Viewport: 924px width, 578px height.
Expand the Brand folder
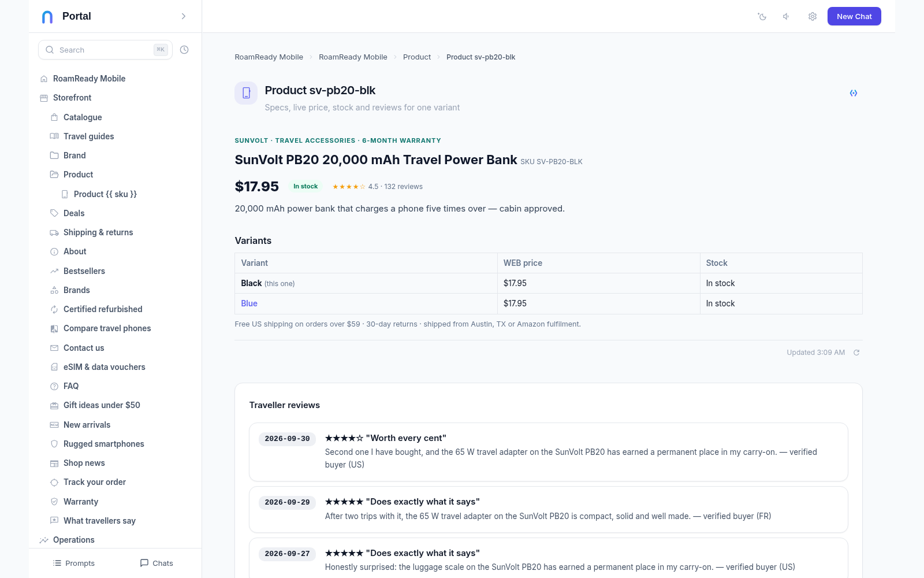74,155
